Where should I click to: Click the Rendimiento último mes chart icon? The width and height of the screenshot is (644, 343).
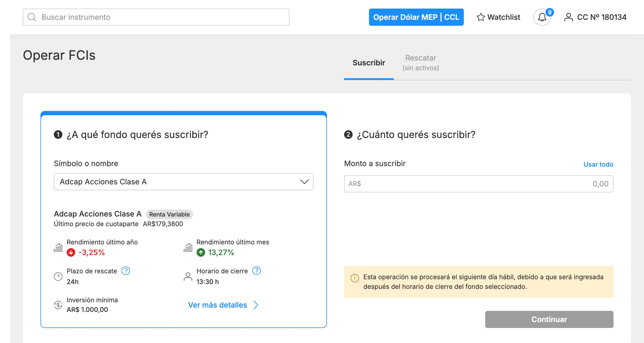click(188, 248)
